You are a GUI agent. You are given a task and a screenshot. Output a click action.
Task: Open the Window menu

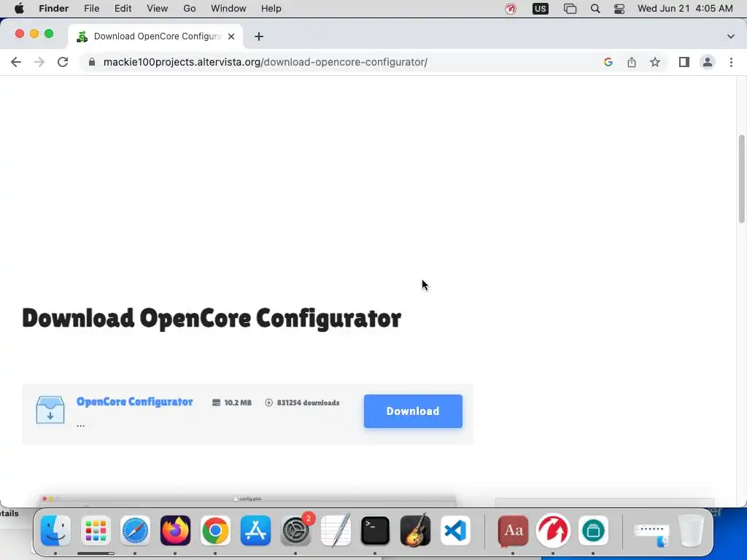tap(228, 9)
